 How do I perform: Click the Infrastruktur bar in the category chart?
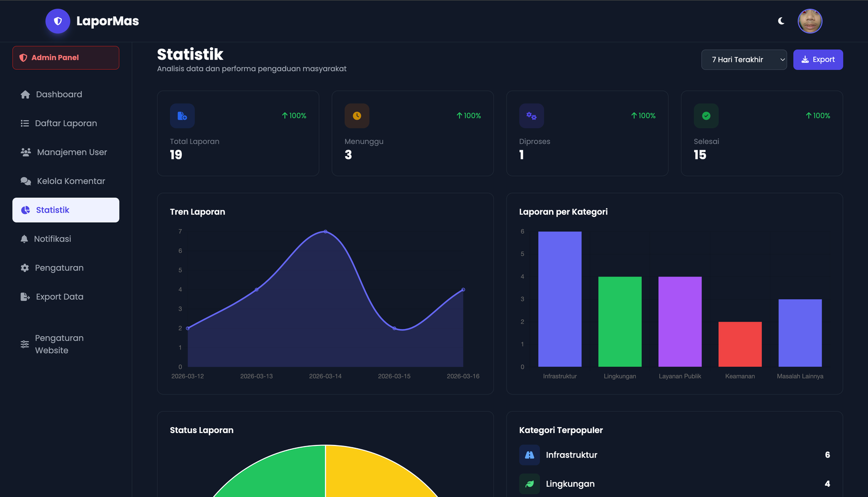pyautogui.click(x=560, y=299)
